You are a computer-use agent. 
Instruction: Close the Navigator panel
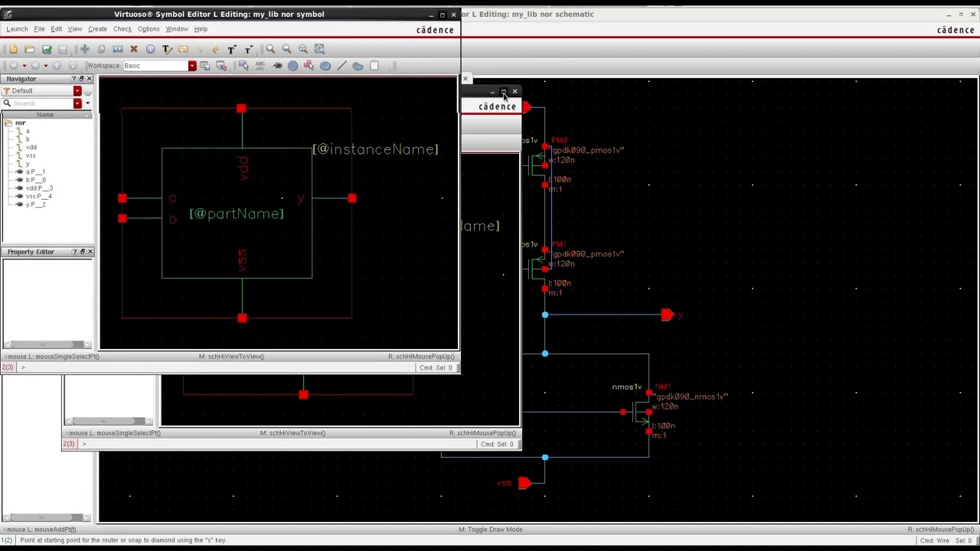point(89,79)
